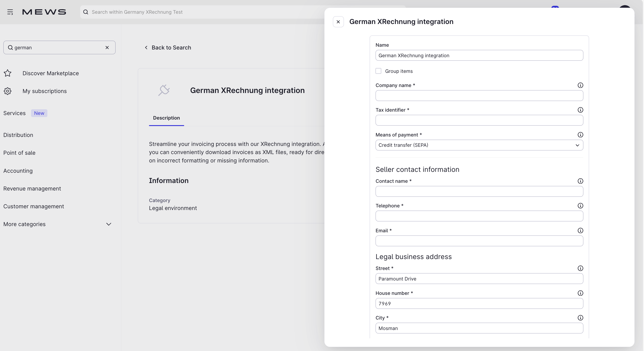The width and height of the screenshot is (644, 351).
Task: Go Back to Search
Action: pos(168,48)
